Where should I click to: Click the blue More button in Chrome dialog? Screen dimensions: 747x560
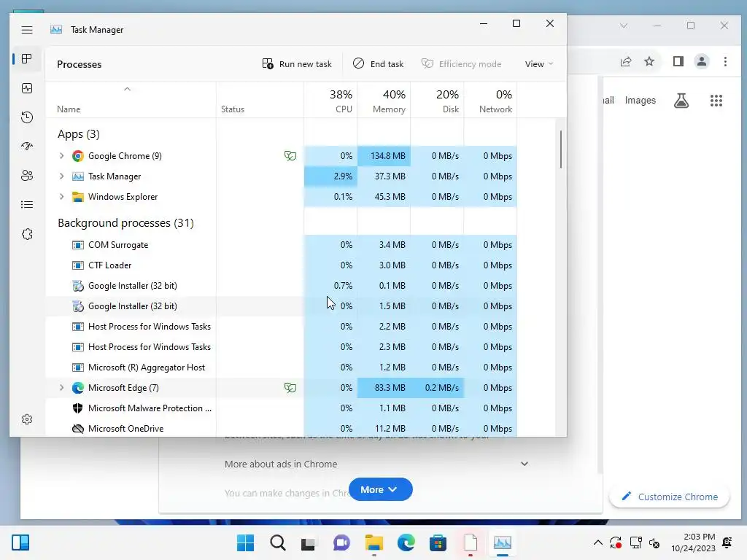point(381,489)
